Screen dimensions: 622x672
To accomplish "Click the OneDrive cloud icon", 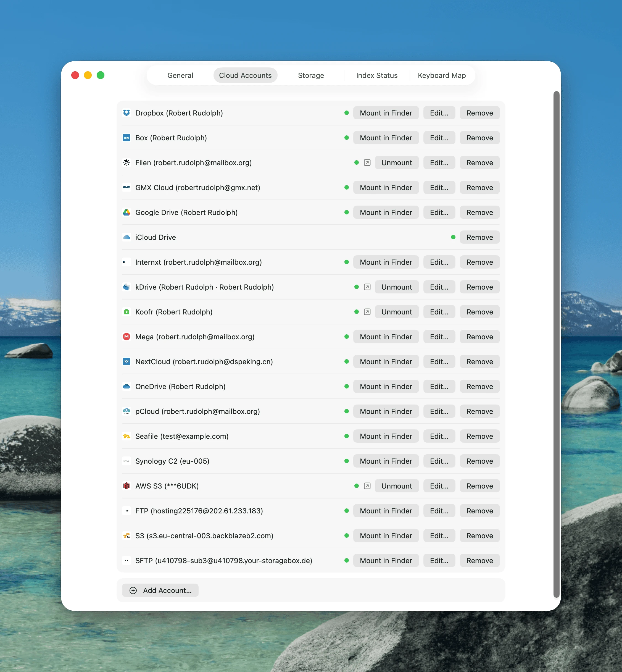I will coord(126,387).
